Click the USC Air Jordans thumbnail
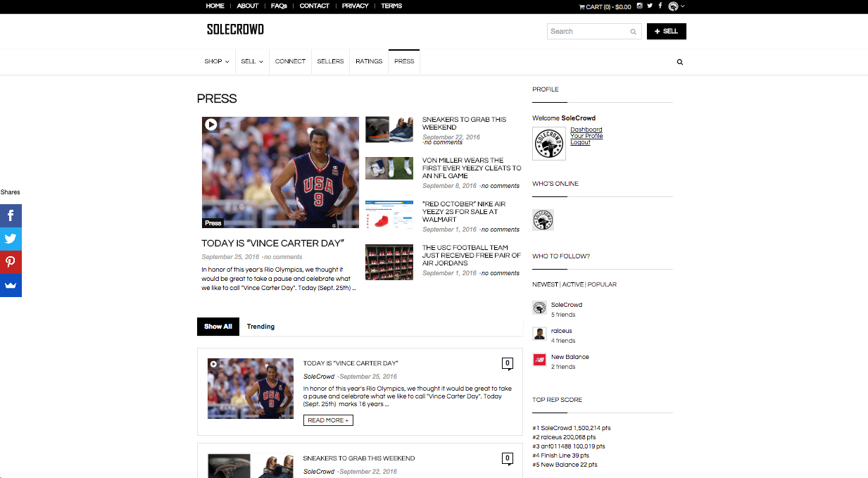868x478 pixels. click(x=389, y=262)
